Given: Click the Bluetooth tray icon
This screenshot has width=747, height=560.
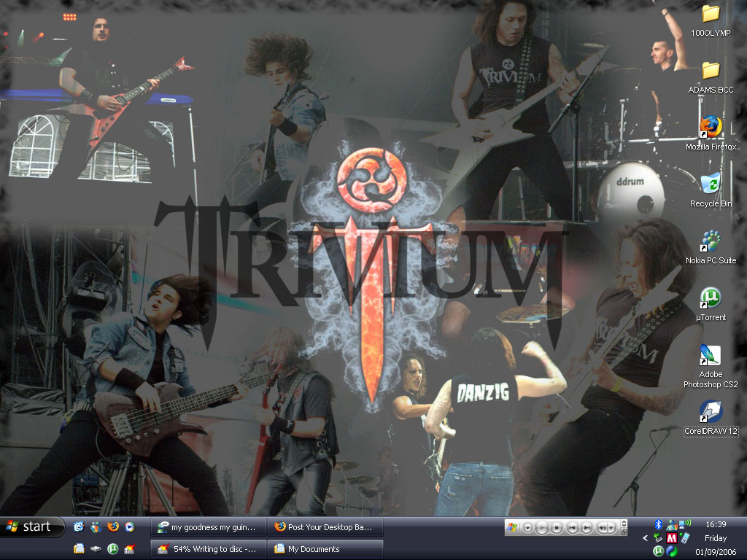Looking at the screenshot, I should 659,524.
